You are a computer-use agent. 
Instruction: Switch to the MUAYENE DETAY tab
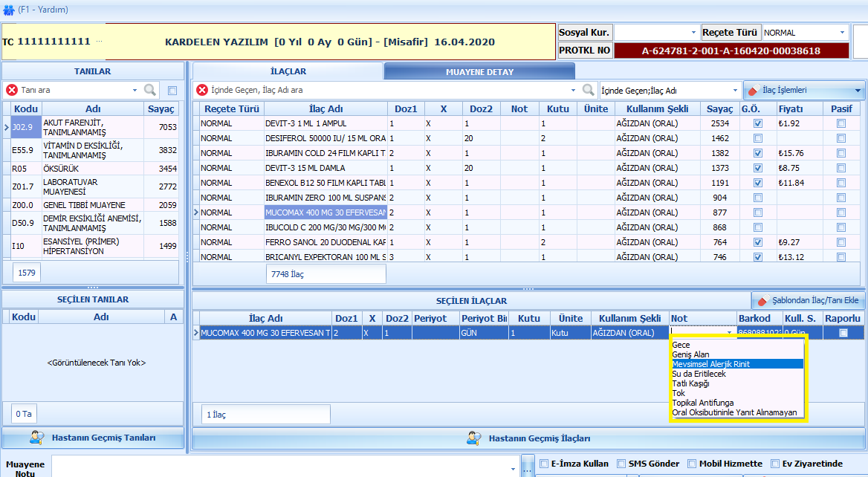tap(479, 72)
